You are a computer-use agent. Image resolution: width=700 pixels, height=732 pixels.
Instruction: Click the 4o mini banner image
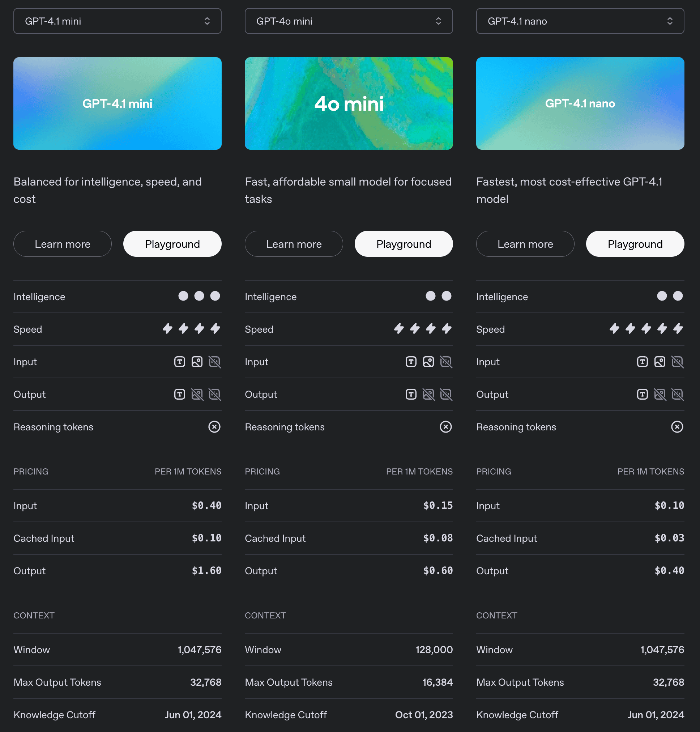pyautogui.click(x=349, y=103)
